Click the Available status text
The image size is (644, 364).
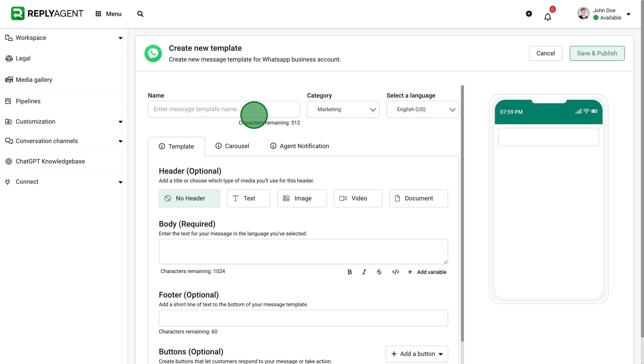click(x=610, y=17)
